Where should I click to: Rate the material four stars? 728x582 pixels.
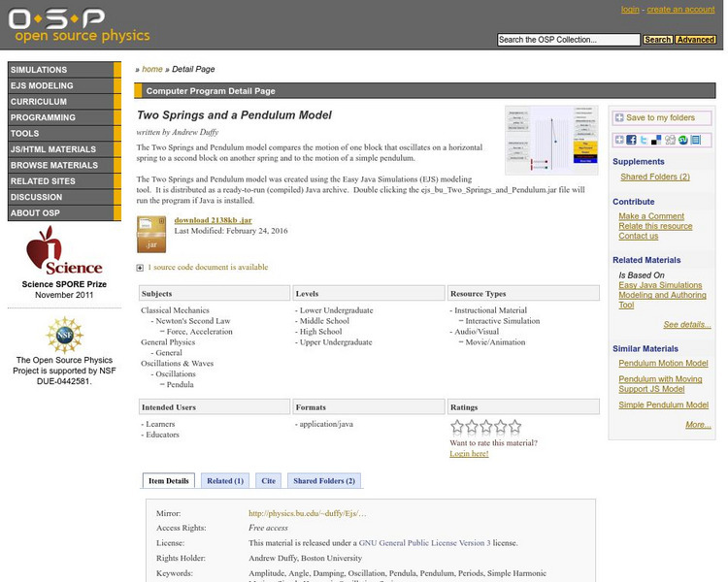tap(500, 426)
